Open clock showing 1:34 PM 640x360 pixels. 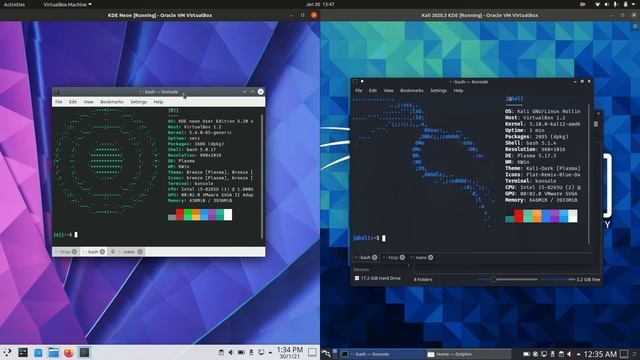coord(289,353)
